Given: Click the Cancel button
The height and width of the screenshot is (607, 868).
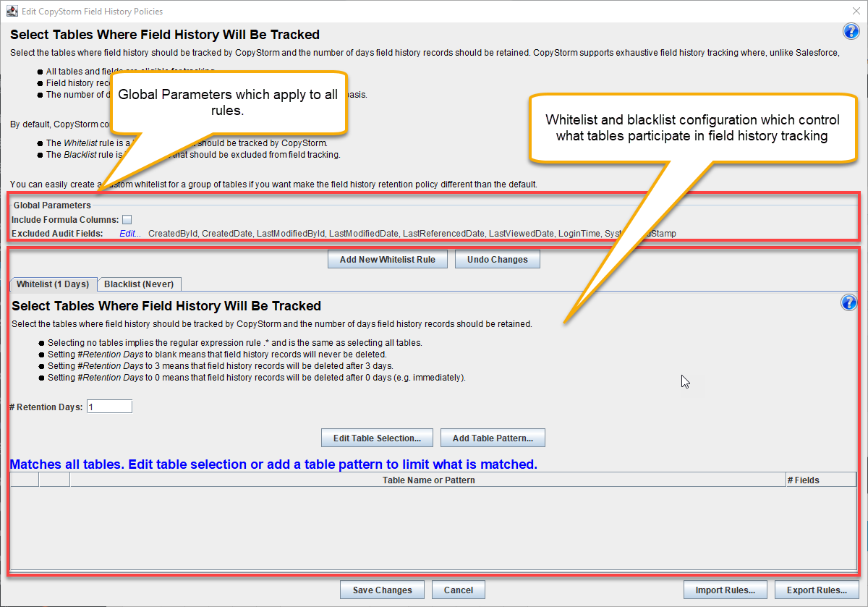Looking at the screenshot, I should tap(459, 590).
